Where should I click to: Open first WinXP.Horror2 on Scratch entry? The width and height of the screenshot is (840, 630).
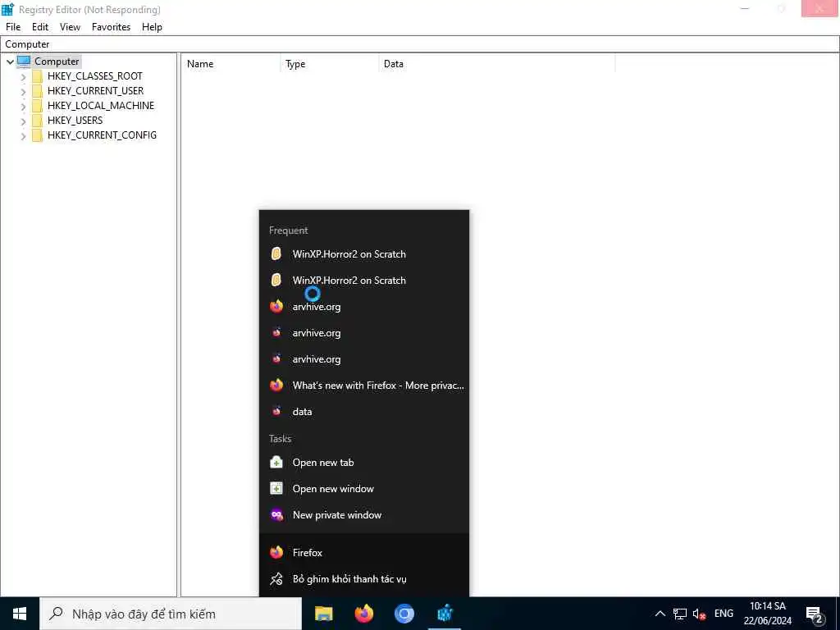point(364,254)
